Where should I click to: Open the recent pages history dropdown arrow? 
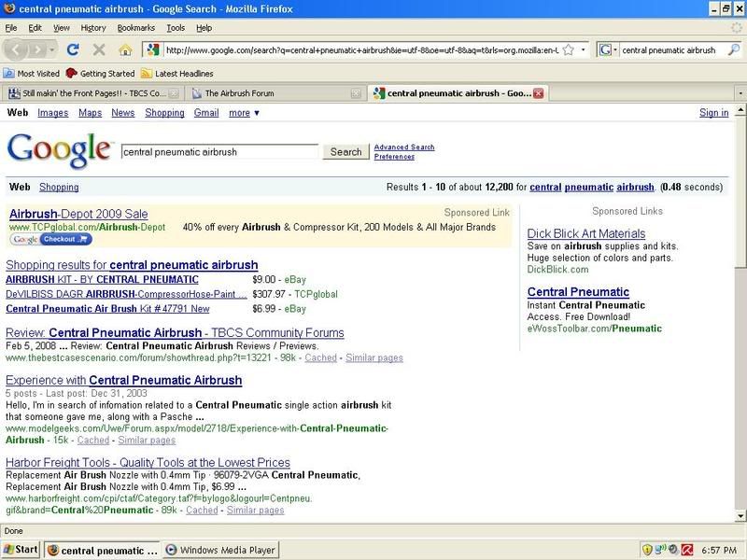click(x=51, y=49)
